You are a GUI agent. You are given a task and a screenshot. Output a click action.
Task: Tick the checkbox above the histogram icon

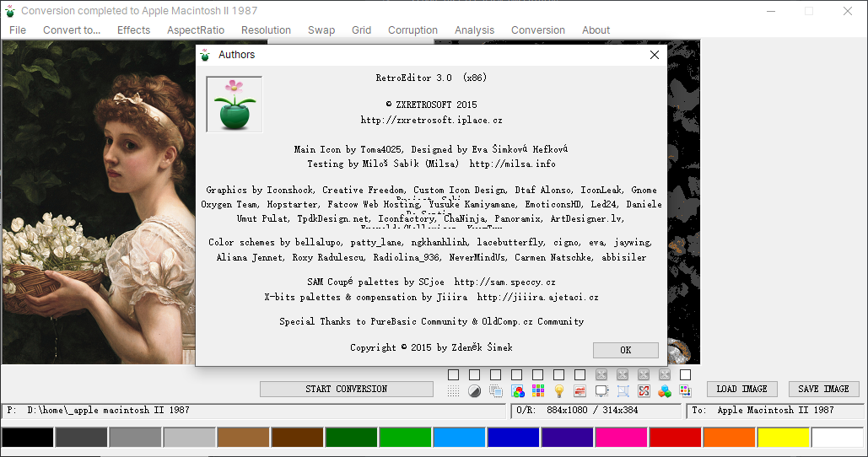tap(580, 374)
